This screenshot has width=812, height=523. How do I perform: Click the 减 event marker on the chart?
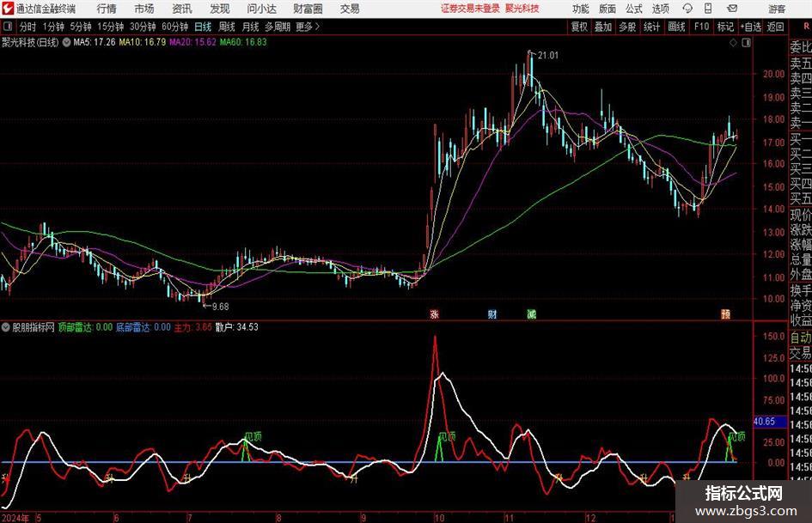(531, 313)
